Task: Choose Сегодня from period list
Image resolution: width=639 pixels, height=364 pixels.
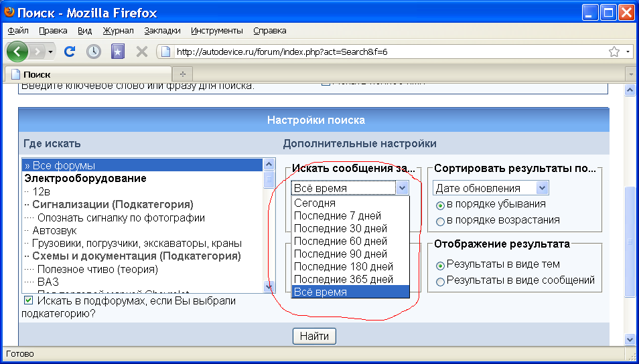Action: point(350,203)
